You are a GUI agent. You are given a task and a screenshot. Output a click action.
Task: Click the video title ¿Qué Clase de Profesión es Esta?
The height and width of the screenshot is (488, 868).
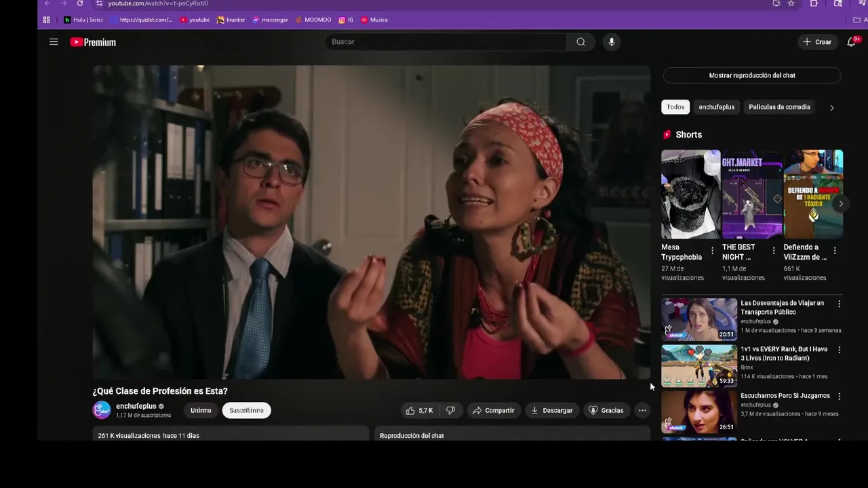(160, 391)
